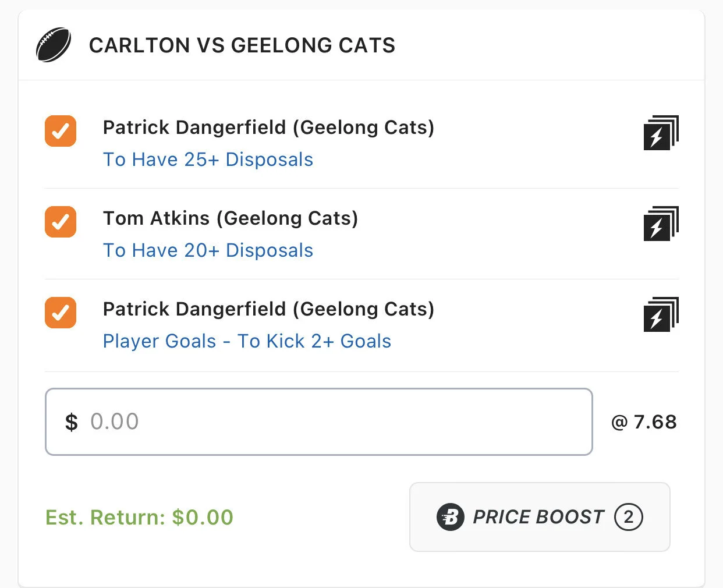Screen dimensions: 723x588
Task: Open the Carlton vs Geelong Cats match title
Action: click(x=242, y=45)
